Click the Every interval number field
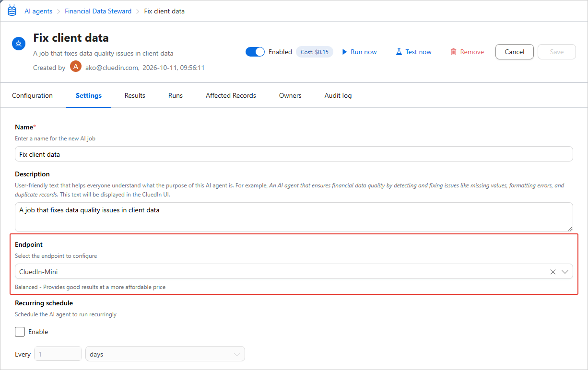The width and height of the screenshot is (588, 370). (x=58, y=354)
